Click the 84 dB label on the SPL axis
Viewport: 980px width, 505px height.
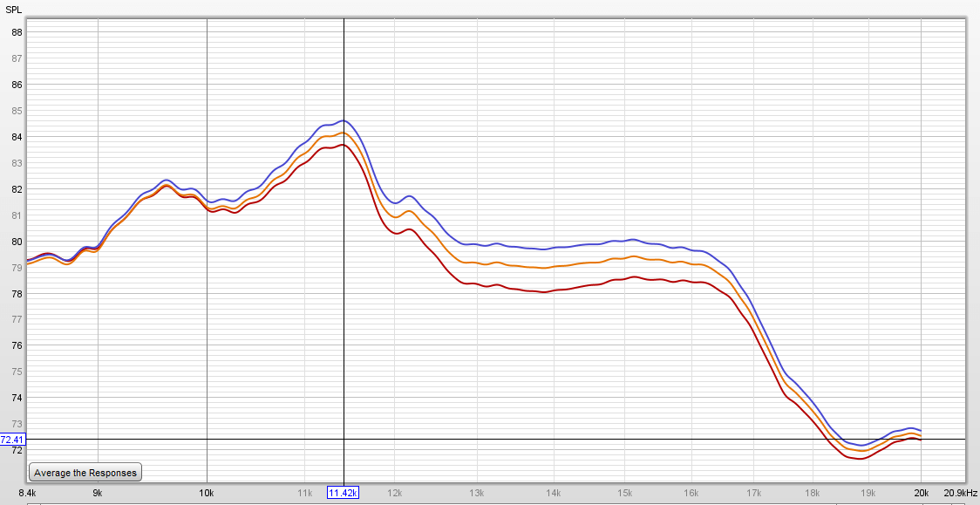(x=17, y=138)
